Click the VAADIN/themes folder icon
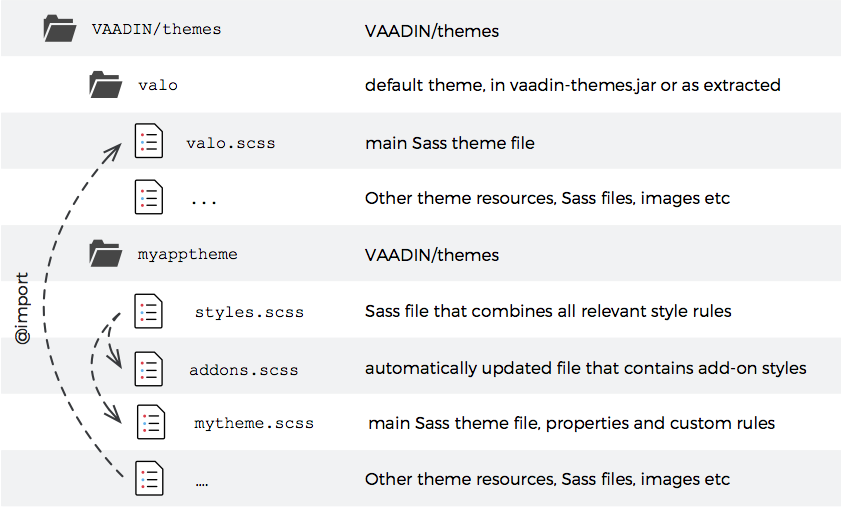Viewport: 841px width, 508px height. click(x=60, y=29)
